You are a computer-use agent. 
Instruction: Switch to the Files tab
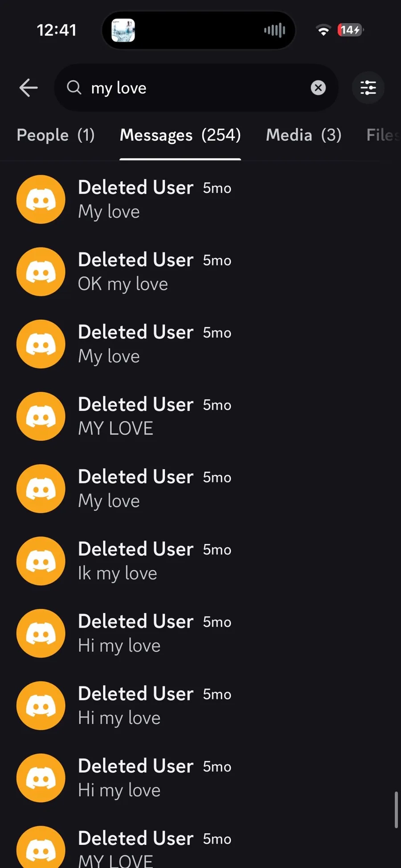382,135
